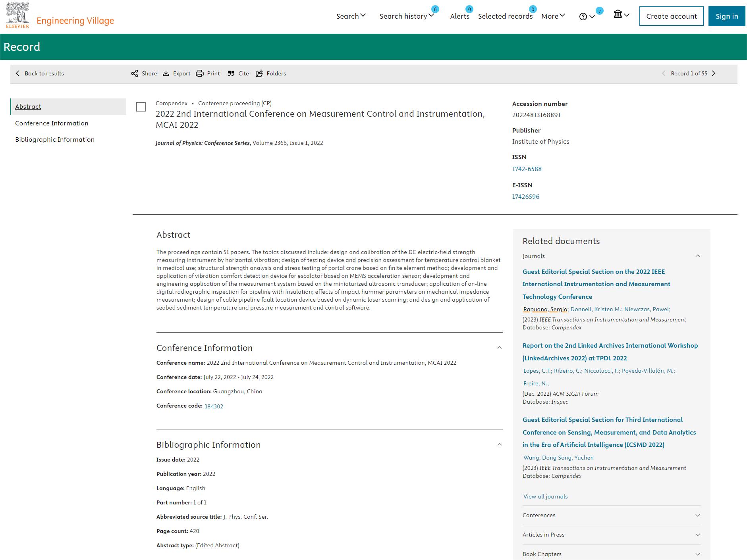
Task: Click the Sign in button
Action: click(726, 16)
